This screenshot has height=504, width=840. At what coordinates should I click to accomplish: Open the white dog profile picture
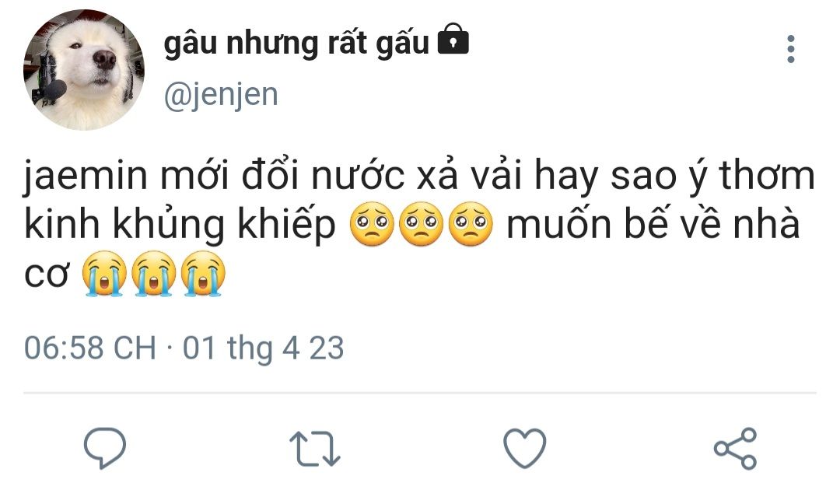[x=84, y=70]
